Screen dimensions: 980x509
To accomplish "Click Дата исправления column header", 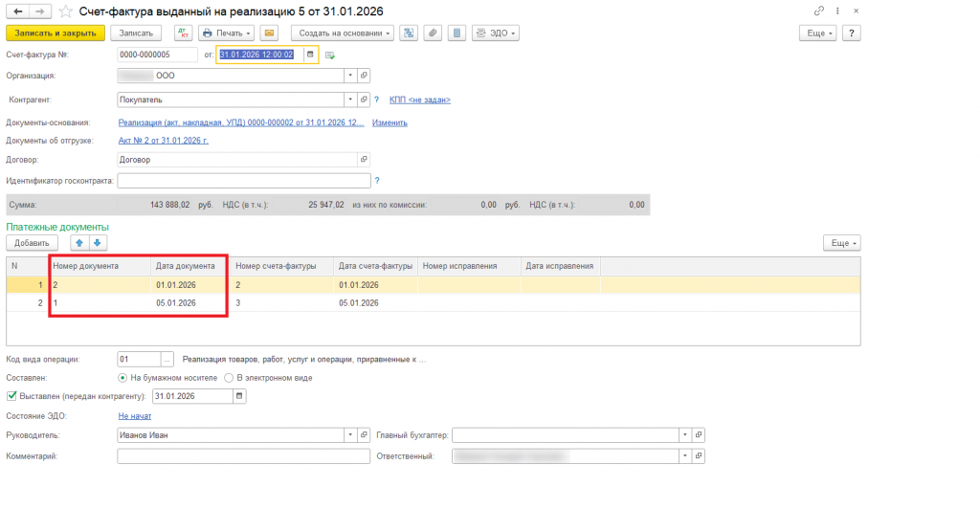I will [561, 266].
